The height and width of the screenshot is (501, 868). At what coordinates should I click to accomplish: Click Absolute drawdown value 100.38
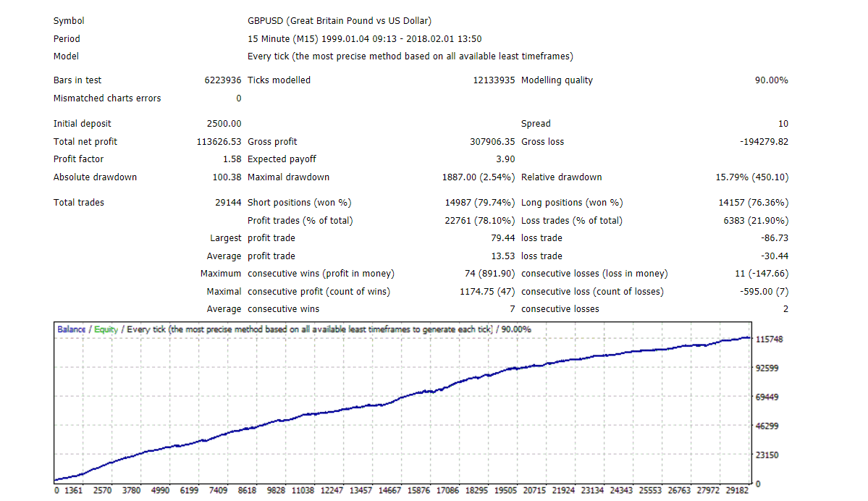(227, 177)
